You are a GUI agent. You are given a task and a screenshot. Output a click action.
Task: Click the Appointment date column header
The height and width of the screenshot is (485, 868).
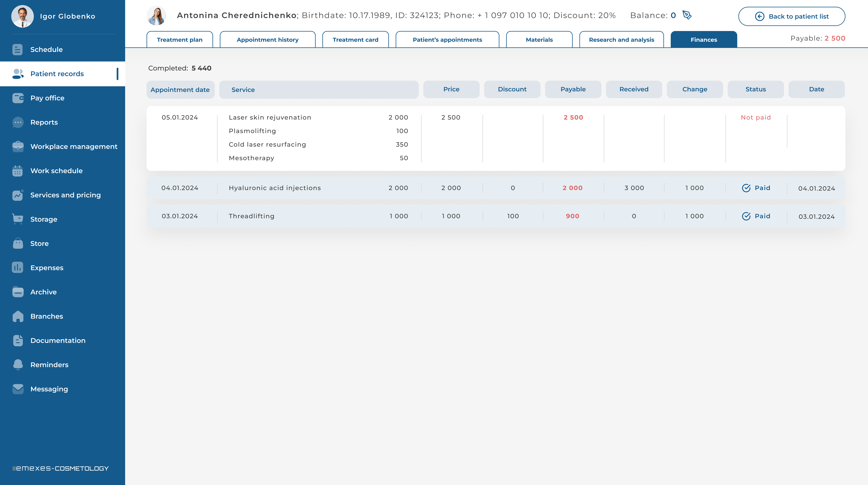180,90
